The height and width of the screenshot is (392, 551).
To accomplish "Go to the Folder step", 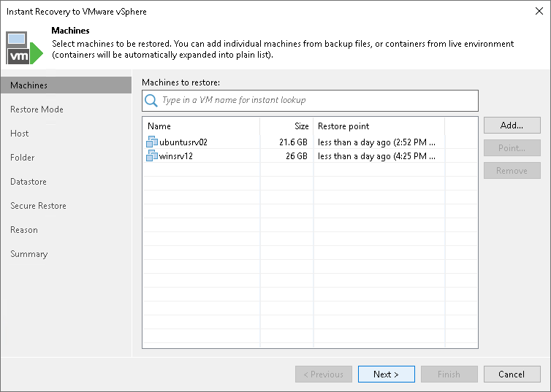I will (x=22, y=158).
